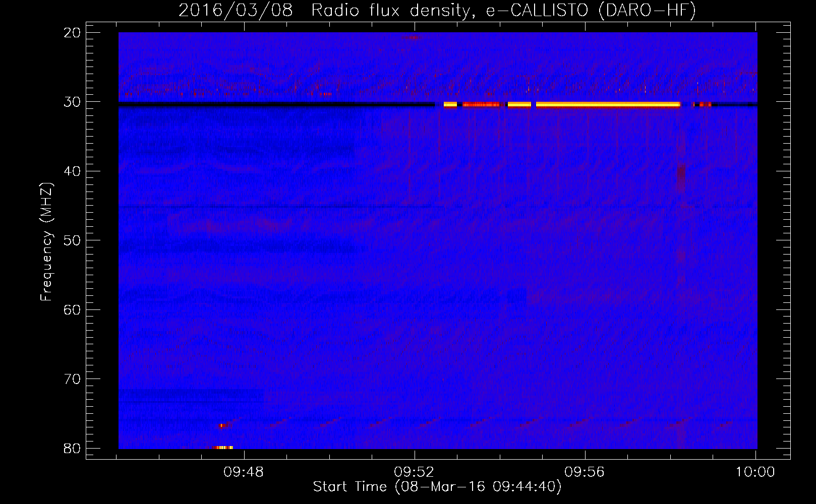
Task: Click the 20 MHz frequency tick label
Action: pos(72,33)
